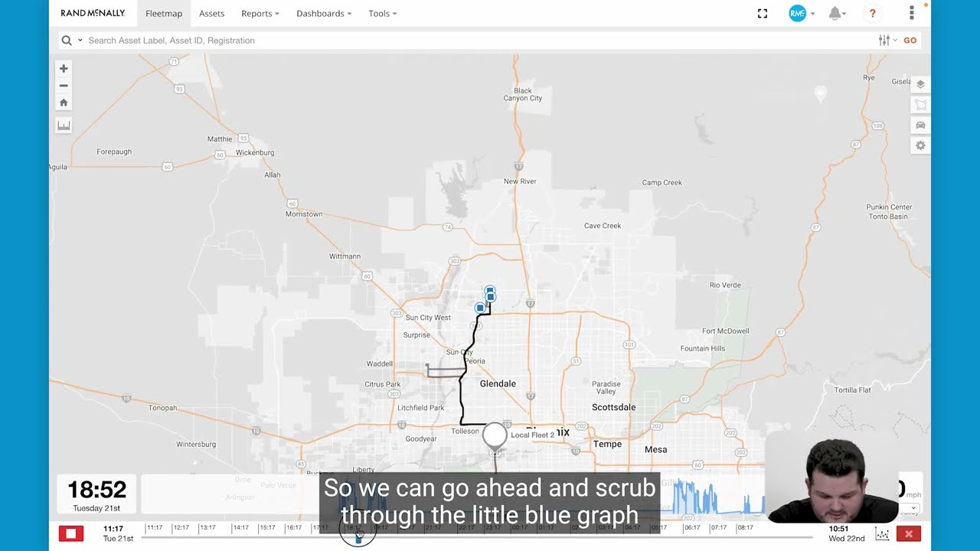Expand the search type dropdown arrow
This screenshot has height=551, width=980.
pos(80,41)
